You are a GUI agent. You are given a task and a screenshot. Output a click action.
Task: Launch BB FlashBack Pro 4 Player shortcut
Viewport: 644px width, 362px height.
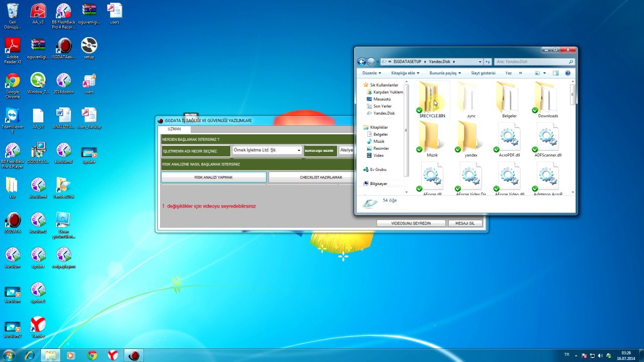point(13,155)
